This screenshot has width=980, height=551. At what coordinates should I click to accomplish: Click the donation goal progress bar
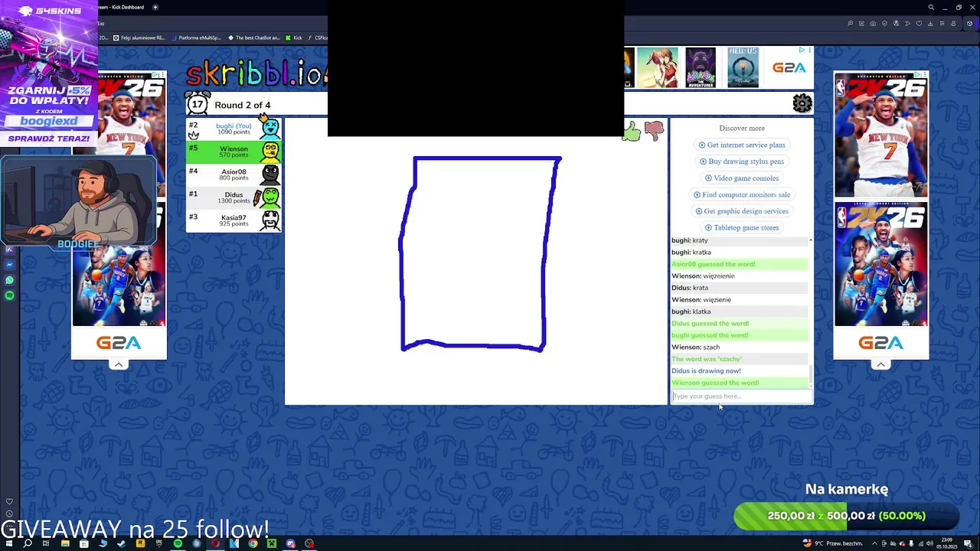[x=846, y=516]
